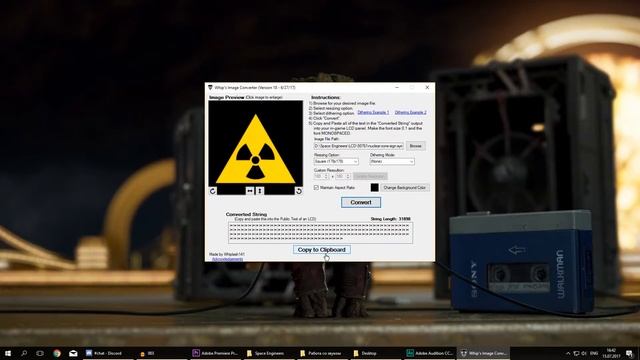Rotate image counterclockwise with left rotate icon

[x=213, y=191]
